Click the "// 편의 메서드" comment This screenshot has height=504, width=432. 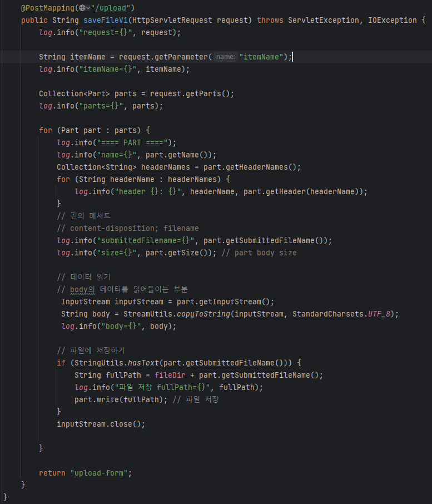click(x=83, y=216)
